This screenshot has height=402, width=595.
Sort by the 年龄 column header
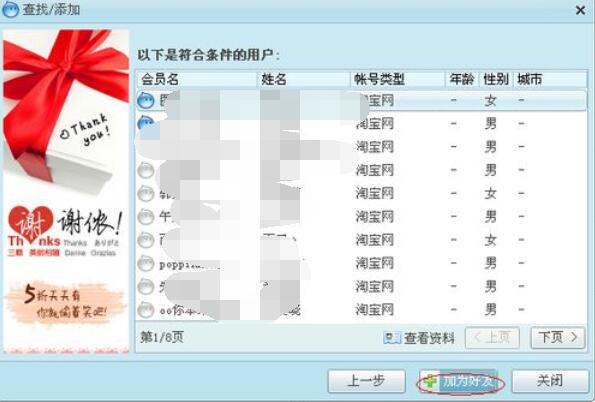[x=462, y=79]
